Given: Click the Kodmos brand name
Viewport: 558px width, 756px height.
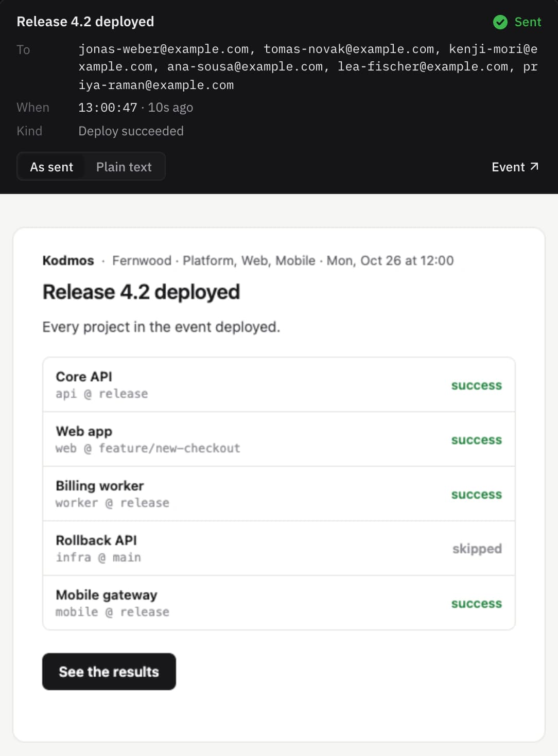Looking at the screenshot, I should coord(68,260).
